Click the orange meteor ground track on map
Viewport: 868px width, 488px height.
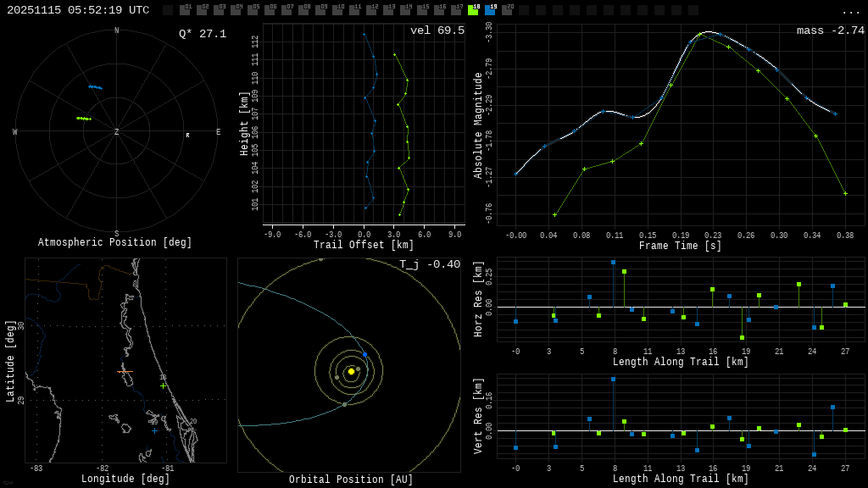coord(125,371)
